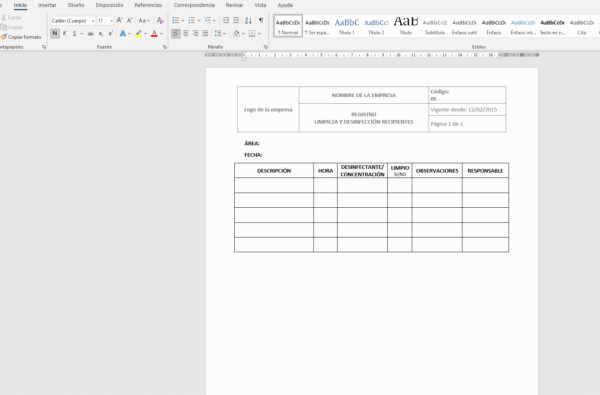This screenshot has height=395, width=600.
Task: Click the Copiar button
Action: [x=11, y=27]
